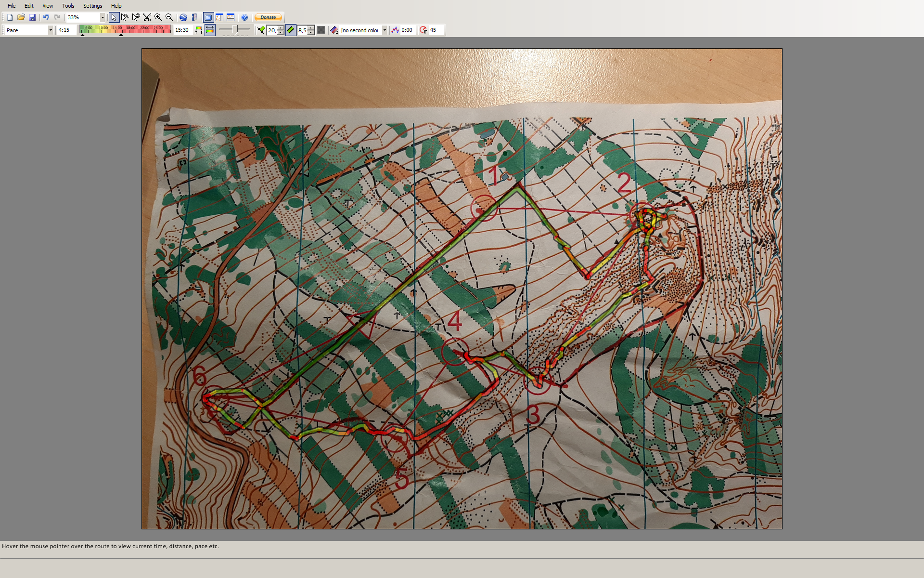Toggle the color range interval icon
Viewport: 924px width, 578px height.
pos(210,30)
